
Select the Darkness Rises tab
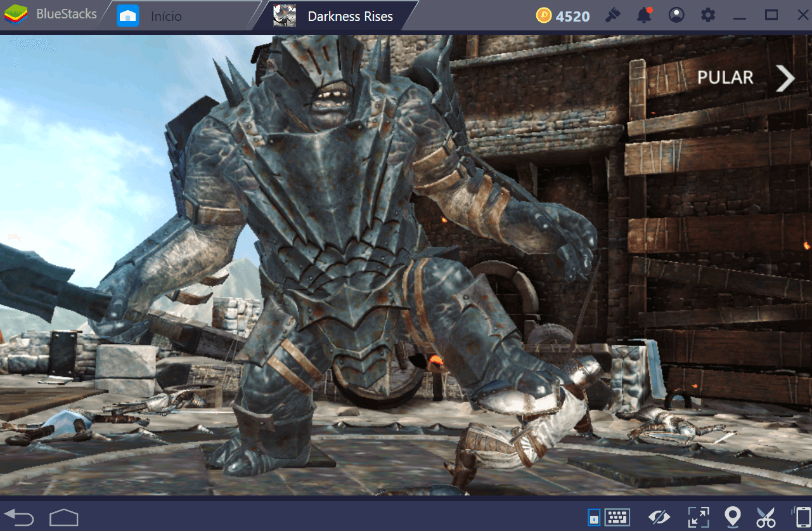(350, 16)
